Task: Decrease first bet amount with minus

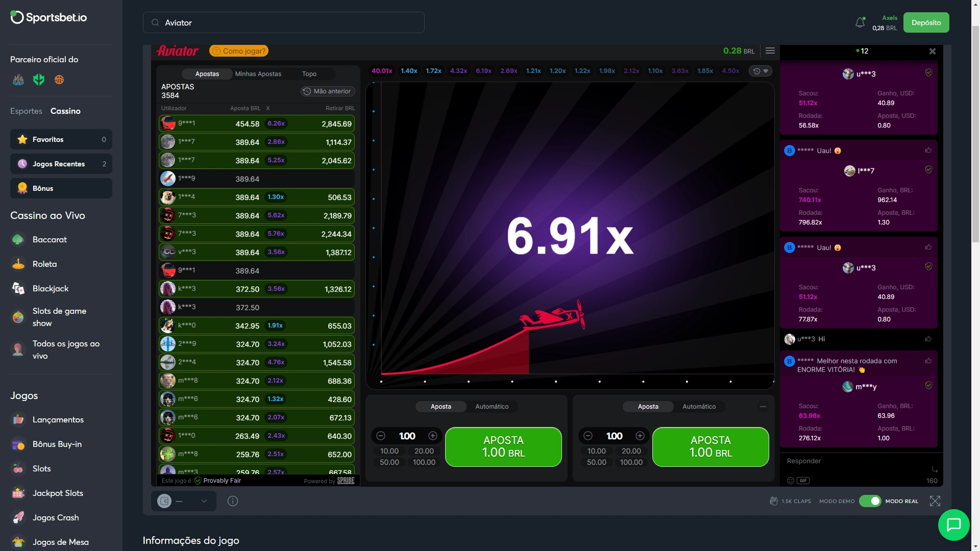Action: pyautogui.click(x=381, y=436)
